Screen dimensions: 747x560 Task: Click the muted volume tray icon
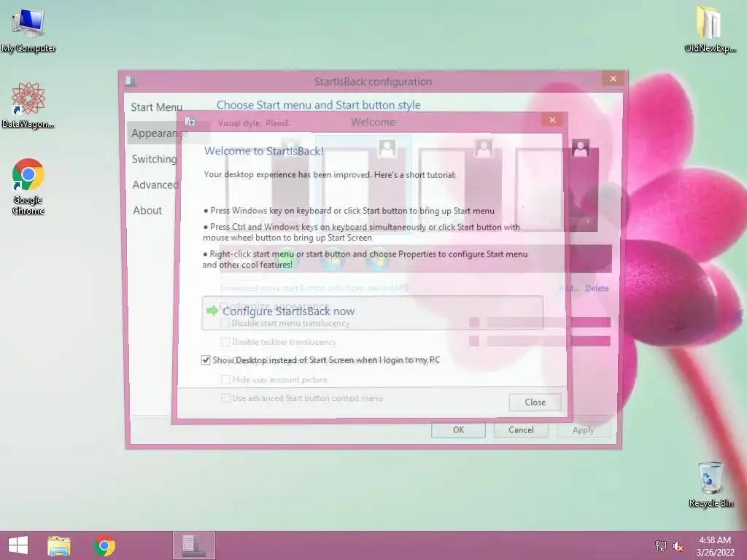(x=678, y=546)
